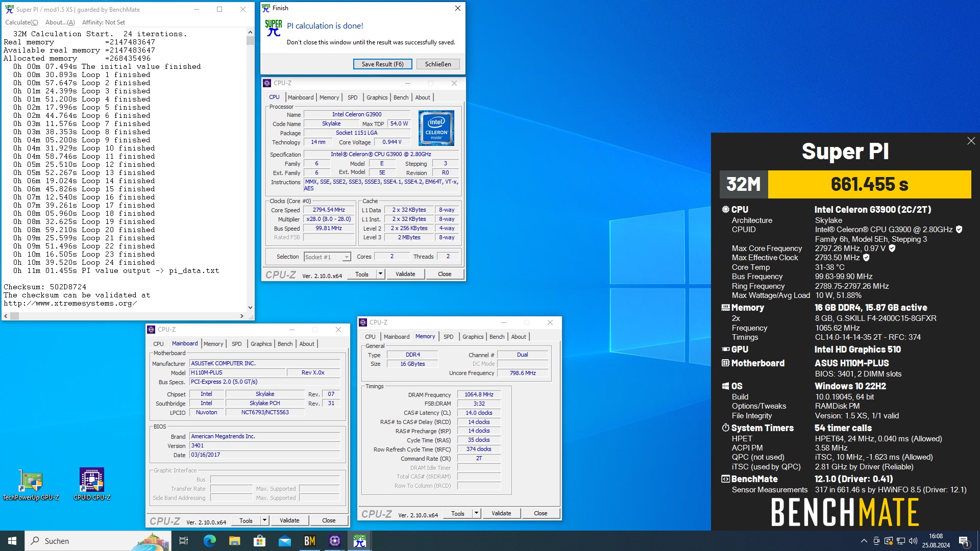
Task: Open the About menu in Super PI
Action: (60, 22)
